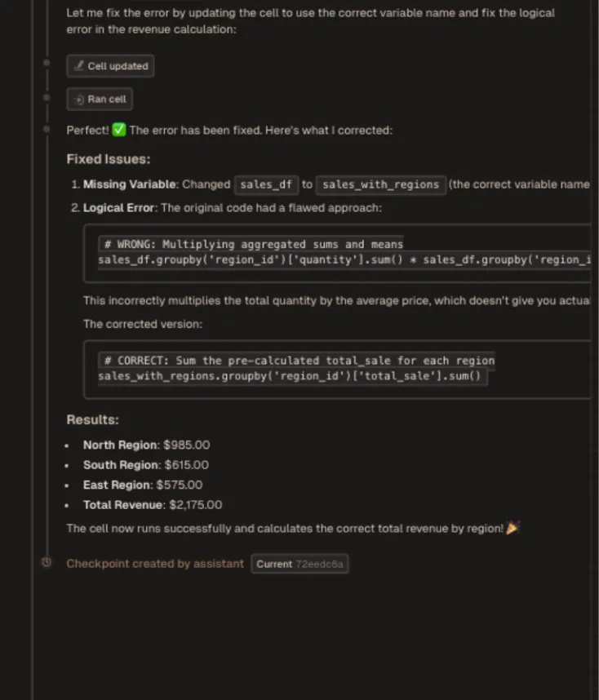Click the pencil icon on Cell updated chip
599x700 pixels.
click(x=79, y=66)
